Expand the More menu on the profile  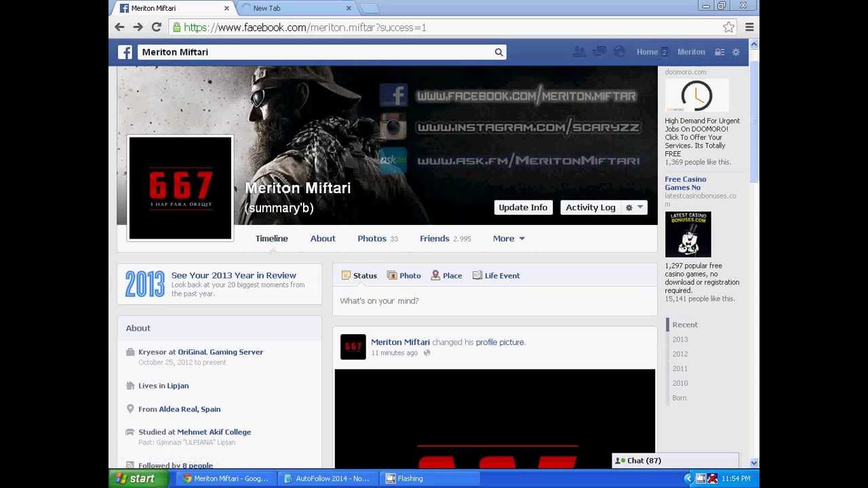coord(509,239)
